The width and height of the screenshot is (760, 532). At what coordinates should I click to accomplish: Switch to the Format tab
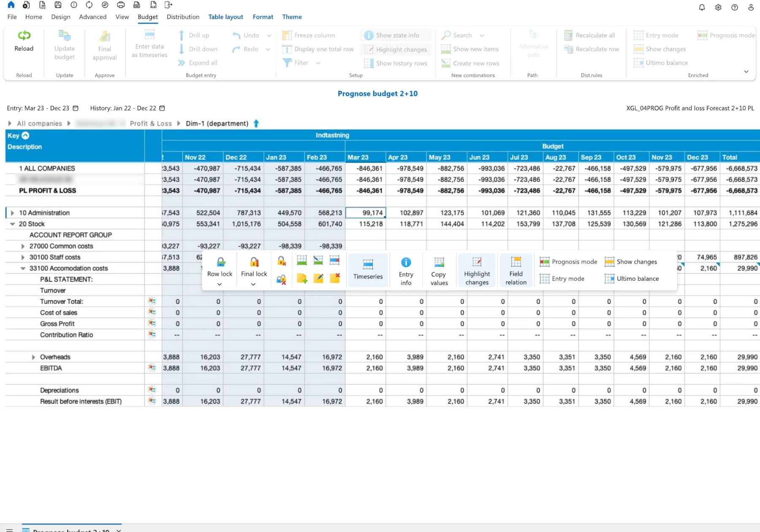[263, 17]
